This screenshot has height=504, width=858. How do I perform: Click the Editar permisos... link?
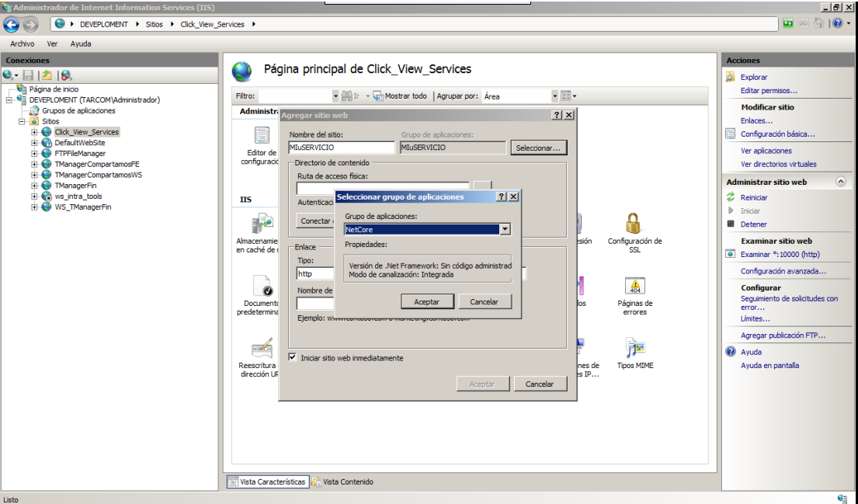point(769,90)
